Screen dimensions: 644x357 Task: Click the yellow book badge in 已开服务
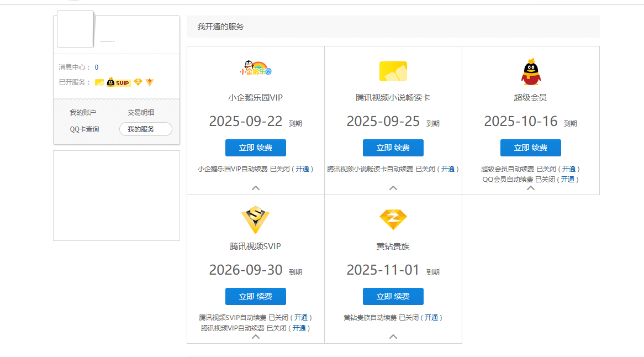point(99,82)
